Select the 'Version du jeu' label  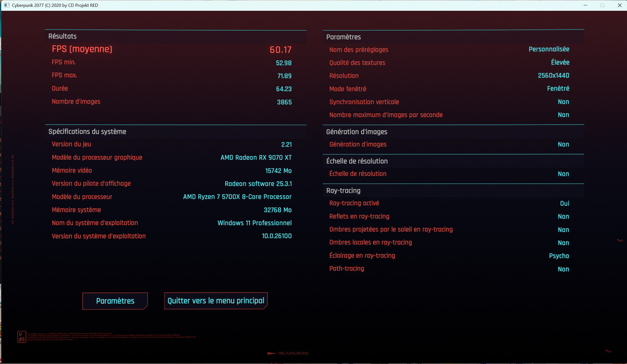point(72,144)
